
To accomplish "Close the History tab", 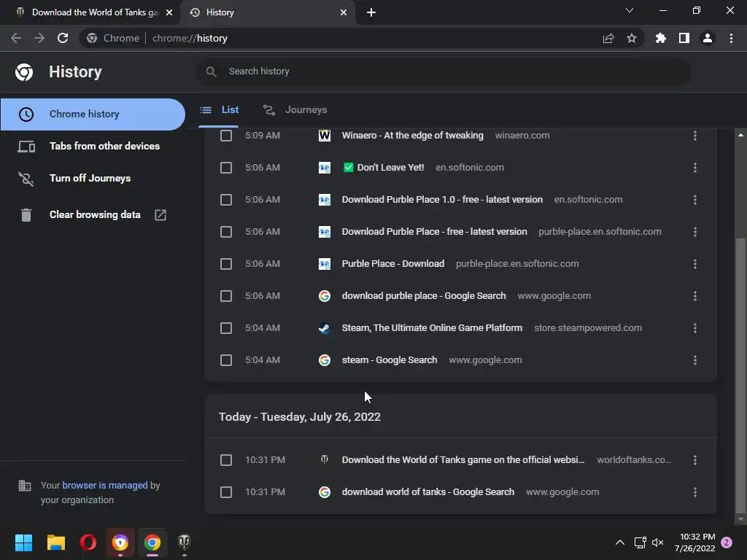I will pyautogui.click(x=344, y=12).
